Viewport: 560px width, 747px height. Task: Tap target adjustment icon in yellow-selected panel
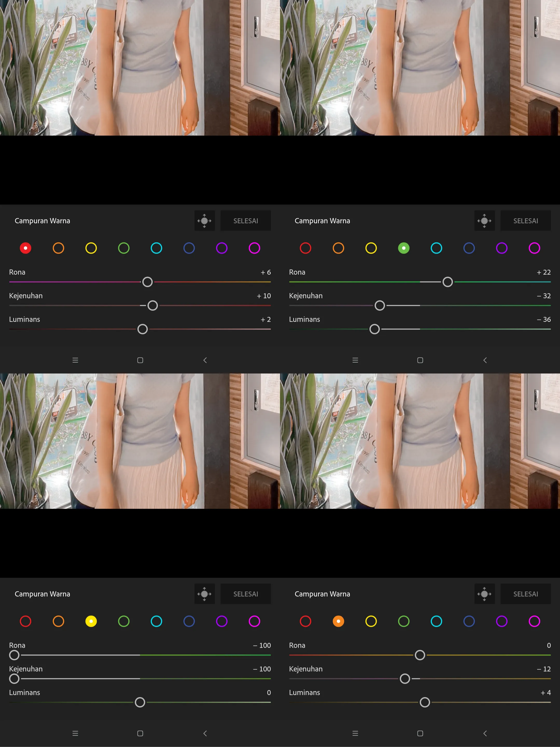click(x=204, y=594)
